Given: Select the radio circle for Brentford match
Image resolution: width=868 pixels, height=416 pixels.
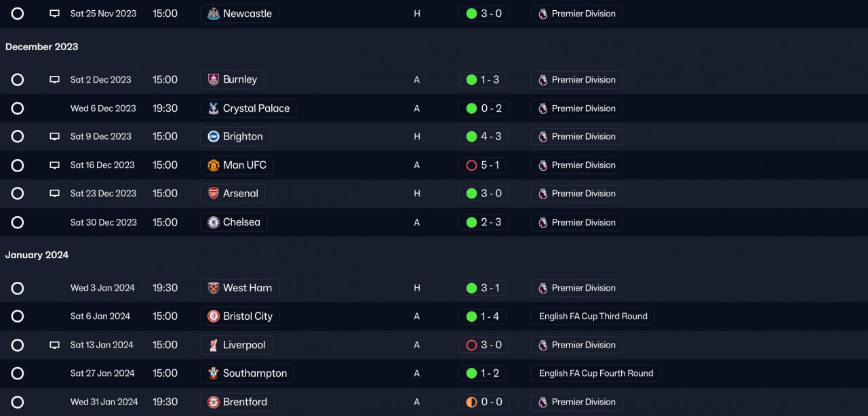Looking at the screenshot, I should click(x=18, y=402).
